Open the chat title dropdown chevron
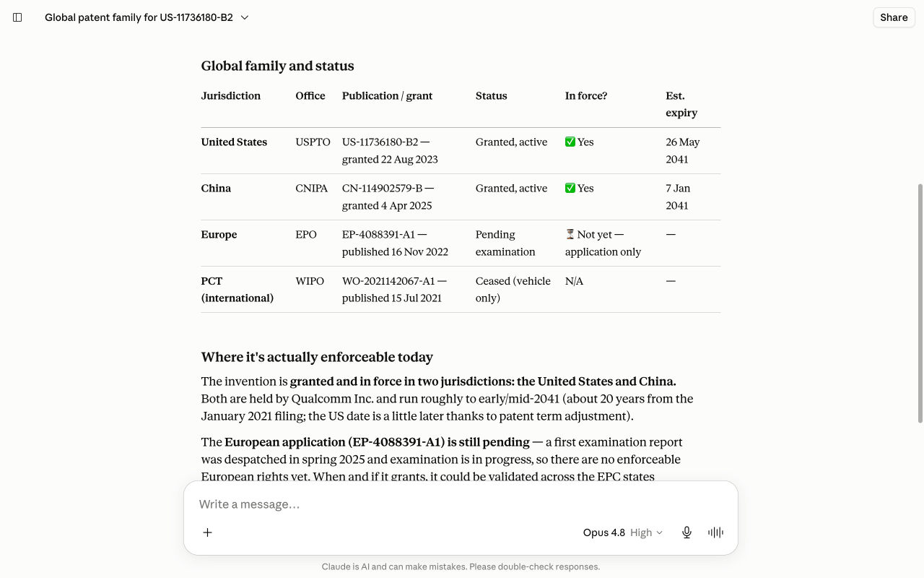 pyautogui.click(x=245, y=17)
